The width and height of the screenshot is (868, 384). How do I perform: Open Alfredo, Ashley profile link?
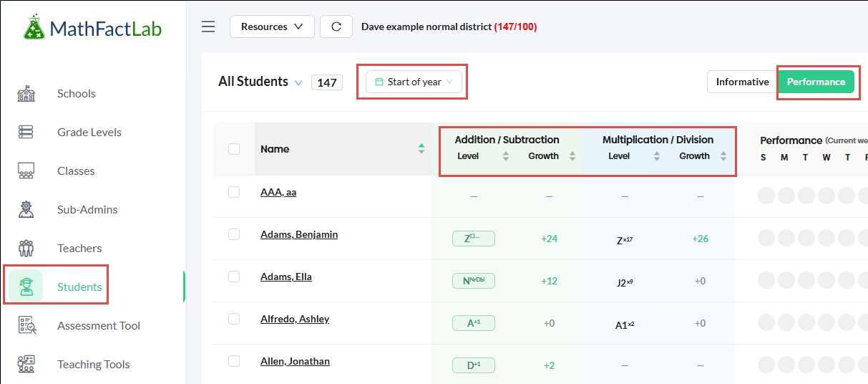[x=295, y=319]
